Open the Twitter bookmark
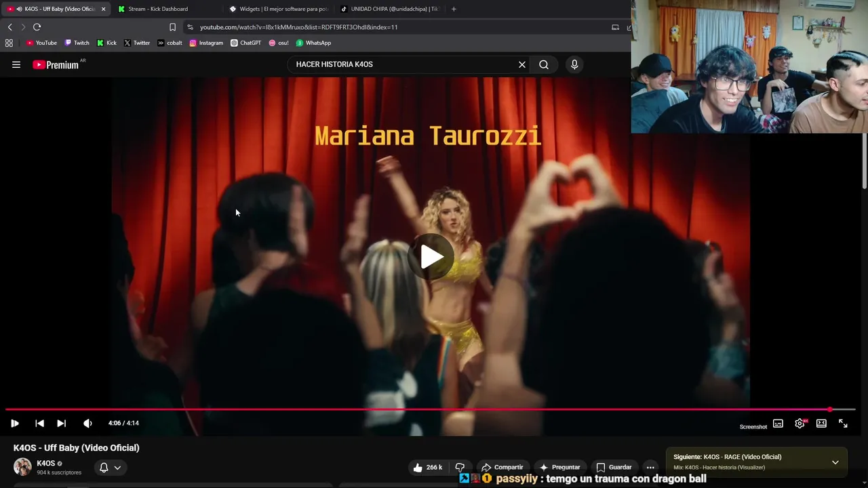Image resolution: width=868 pixels, height=488 pixels. 137,43
